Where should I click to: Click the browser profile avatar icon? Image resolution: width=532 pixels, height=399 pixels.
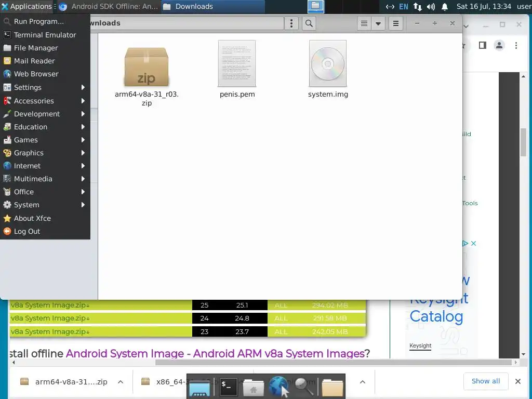[499, 45]
